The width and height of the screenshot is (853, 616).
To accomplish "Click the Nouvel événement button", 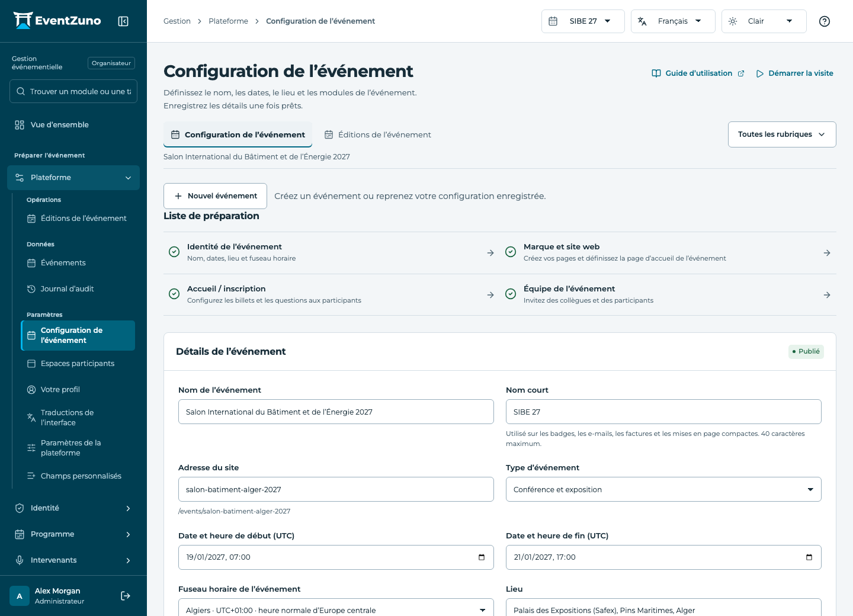I will [215, 196].
